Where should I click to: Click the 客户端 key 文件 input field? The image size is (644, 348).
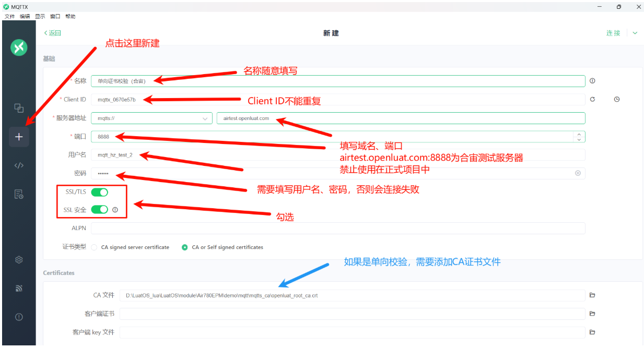point(353,332)
